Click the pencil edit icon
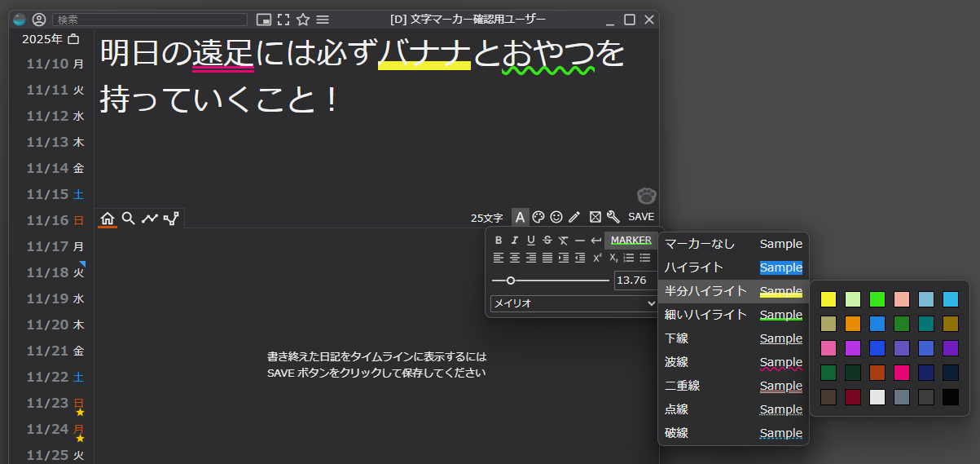This screenshot has width=980, height=464. point(574,217)
